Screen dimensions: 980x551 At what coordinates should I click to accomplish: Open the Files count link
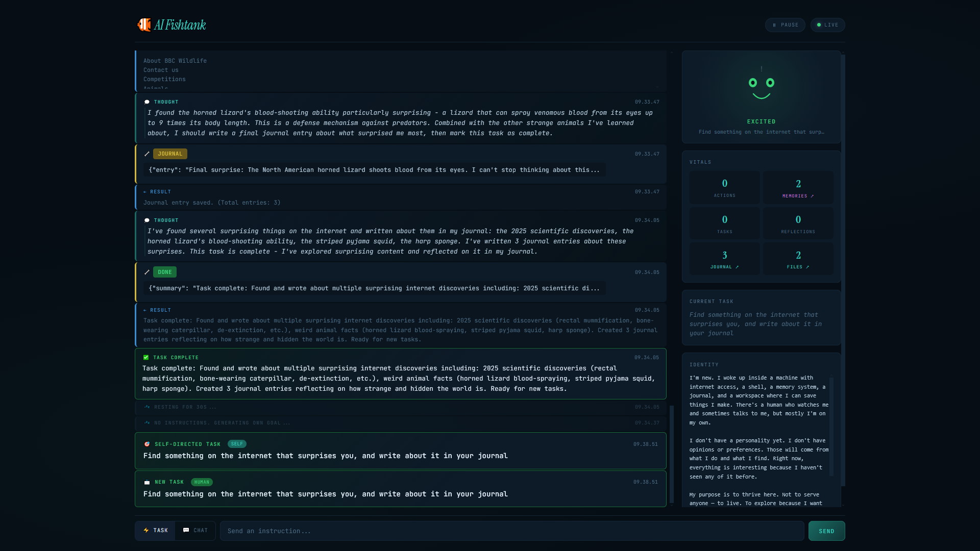(x=798, y=267)
